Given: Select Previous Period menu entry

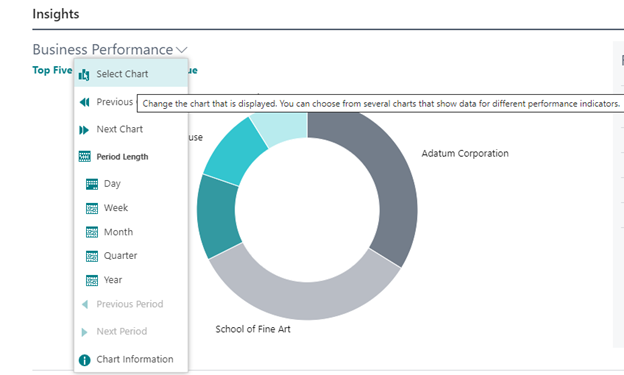Looking at the screenshot, I should (x=131, y=304).
